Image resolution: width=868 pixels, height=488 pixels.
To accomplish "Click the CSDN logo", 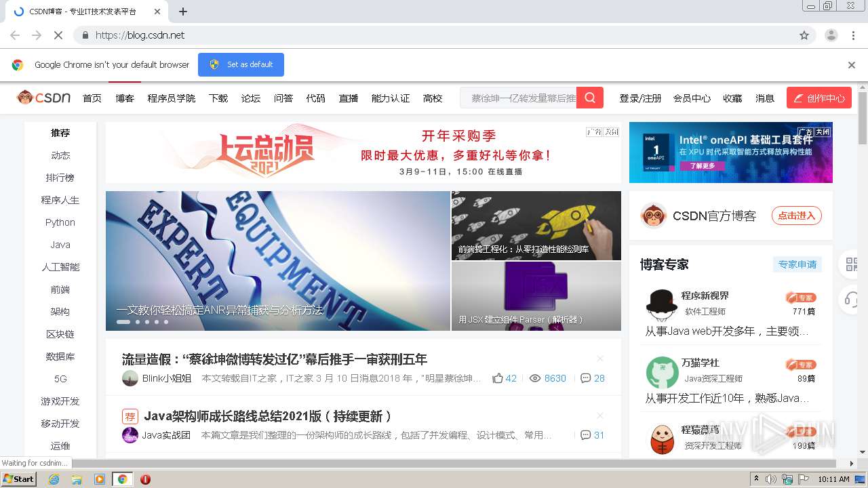I will [44, 98].
